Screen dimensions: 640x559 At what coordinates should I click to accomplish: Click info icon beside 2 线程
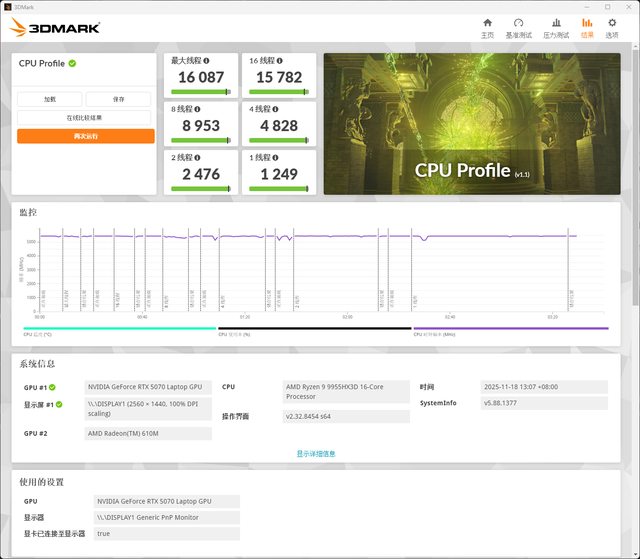point(198,157)
